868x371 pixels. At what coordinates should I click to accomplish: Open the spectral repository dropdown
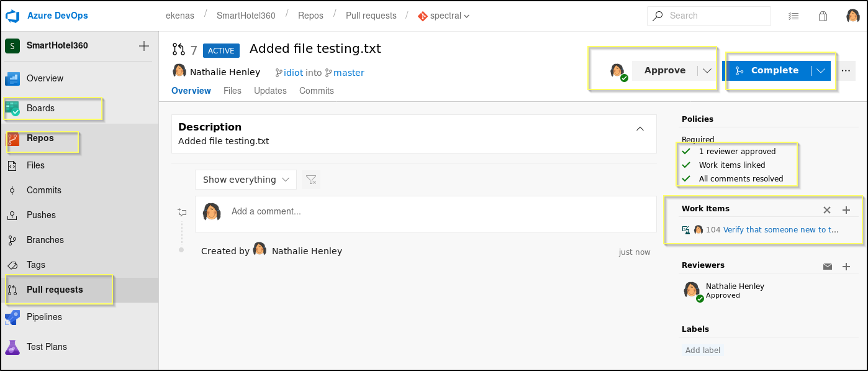pos(443,16)
